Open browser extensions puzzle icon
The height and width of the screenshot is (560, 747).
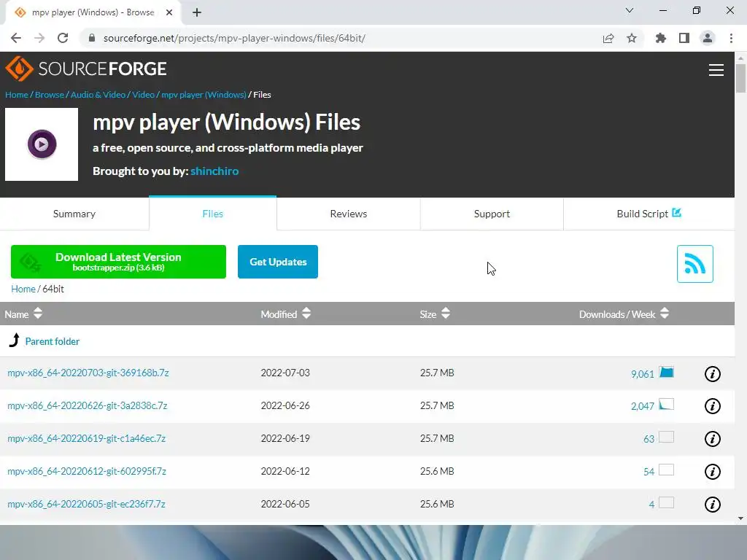[x=661, y=38]
